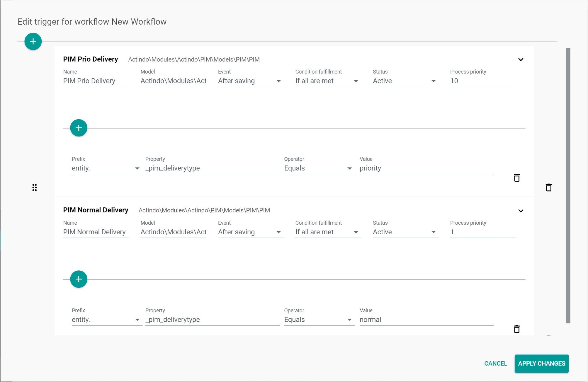
Task: Collapse the PIM Prio Delivery trigger section
Action: click(521, 59)
